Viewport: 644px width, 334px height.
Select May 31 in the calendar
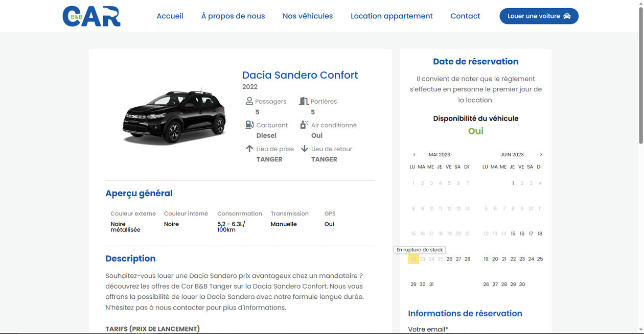click(431, 284)
